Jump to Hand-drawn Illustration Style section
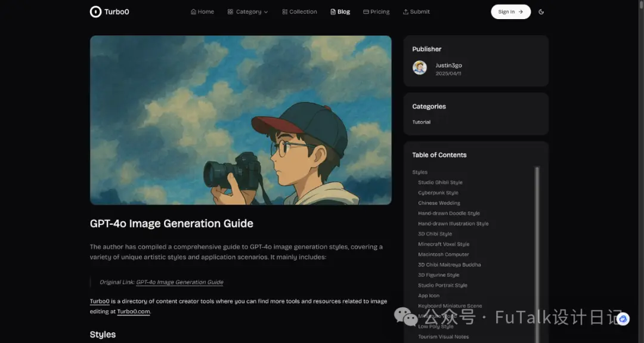 coord(453,224)
